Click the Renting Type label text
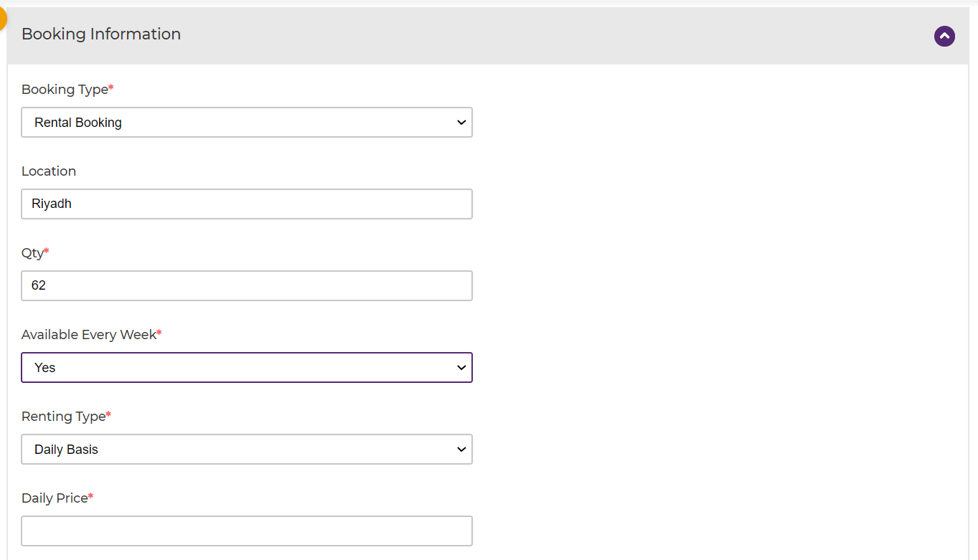 (63, 417)
